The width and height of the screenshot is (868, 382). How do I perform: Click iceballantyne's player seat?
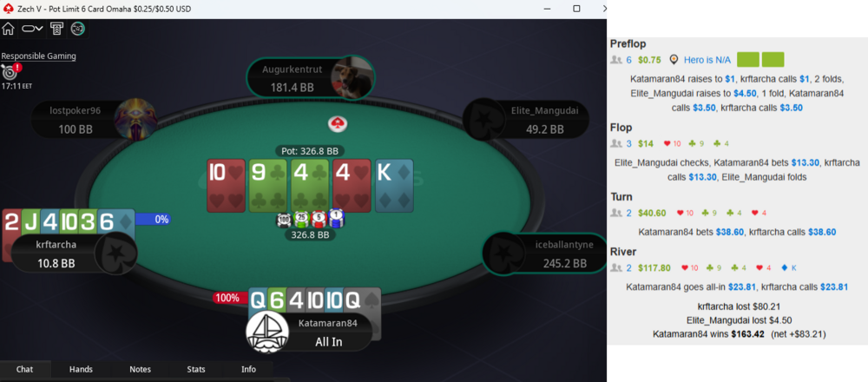click(x=544, y=254)
